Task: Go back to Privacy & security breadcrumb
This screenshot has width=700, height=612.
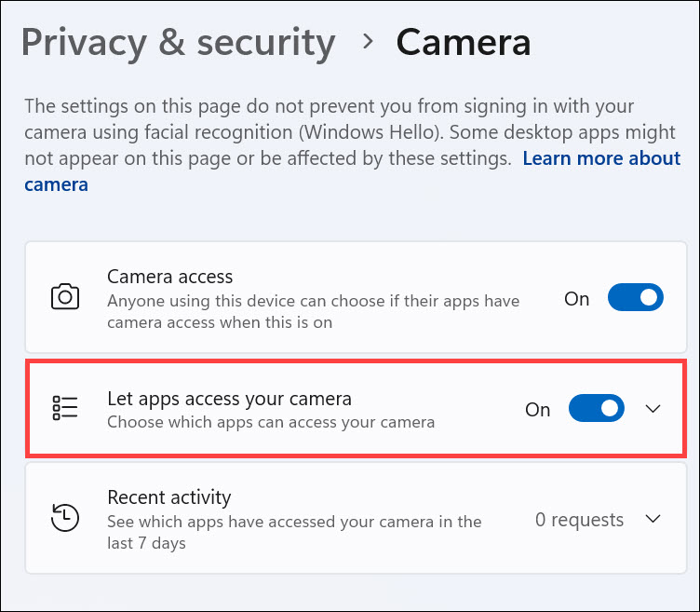Action: coord(178,42)
